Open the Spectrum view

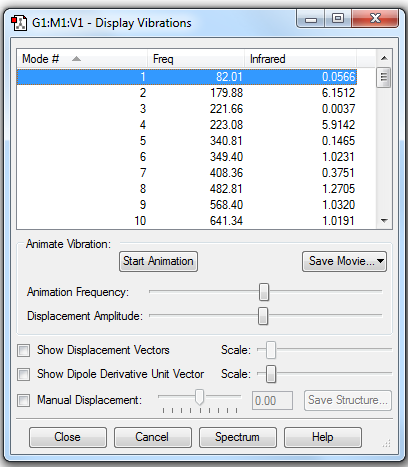238,437
